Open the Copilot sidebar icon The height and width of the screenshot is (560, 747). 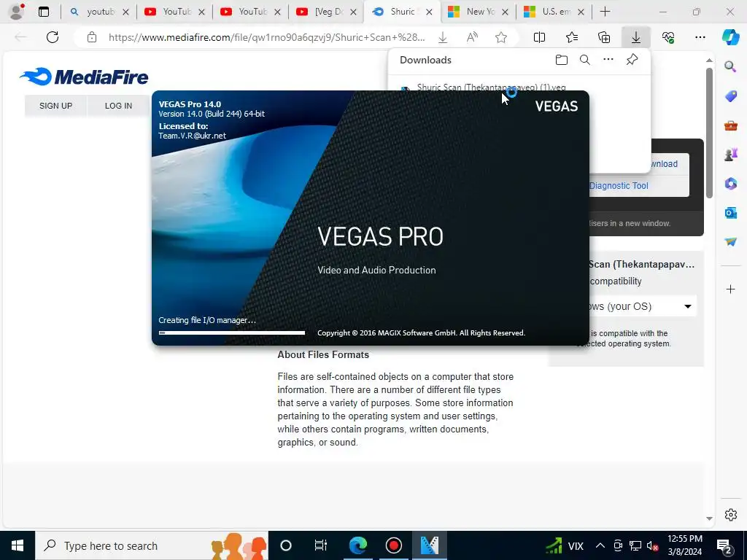pos(730,37)
